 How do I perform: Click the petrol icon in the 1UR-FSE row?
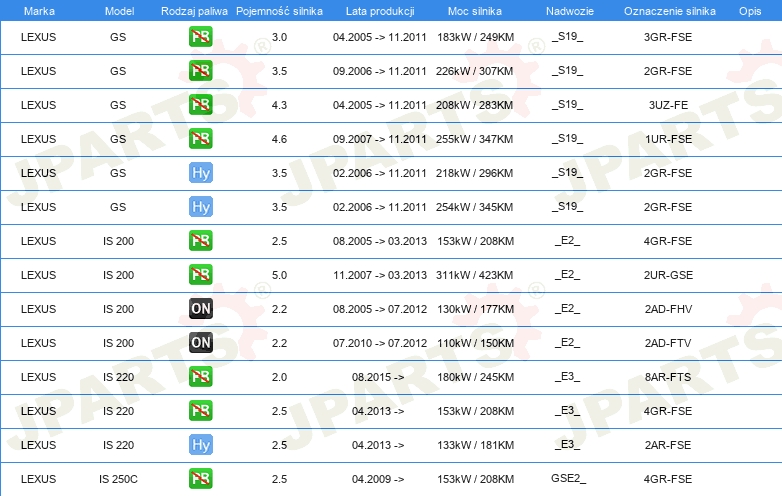[200, 139]
